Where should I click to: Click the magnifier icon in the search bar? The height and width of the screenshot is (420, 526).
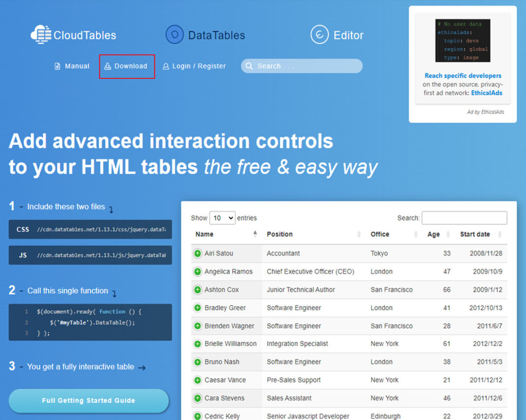coord(249,66)
